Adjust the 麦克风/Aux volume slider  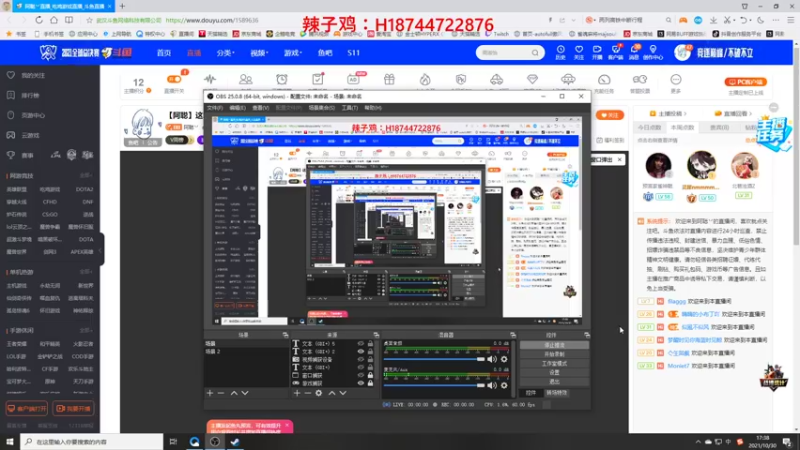(x=435, y=385)
